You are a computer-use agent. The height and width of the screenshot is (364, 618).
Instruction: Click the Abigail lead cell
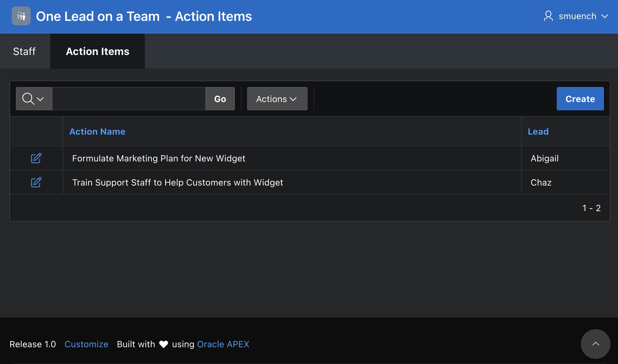(544, 158)
